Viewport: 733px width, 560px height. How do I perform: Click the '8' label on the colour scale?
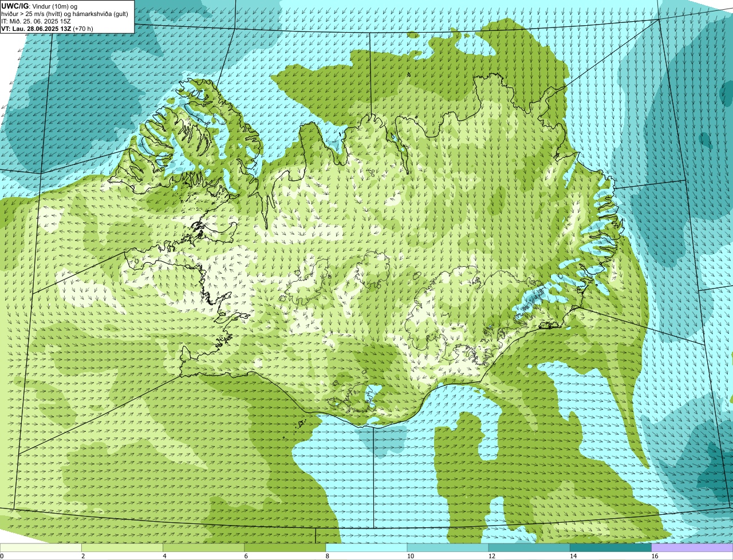327,556
